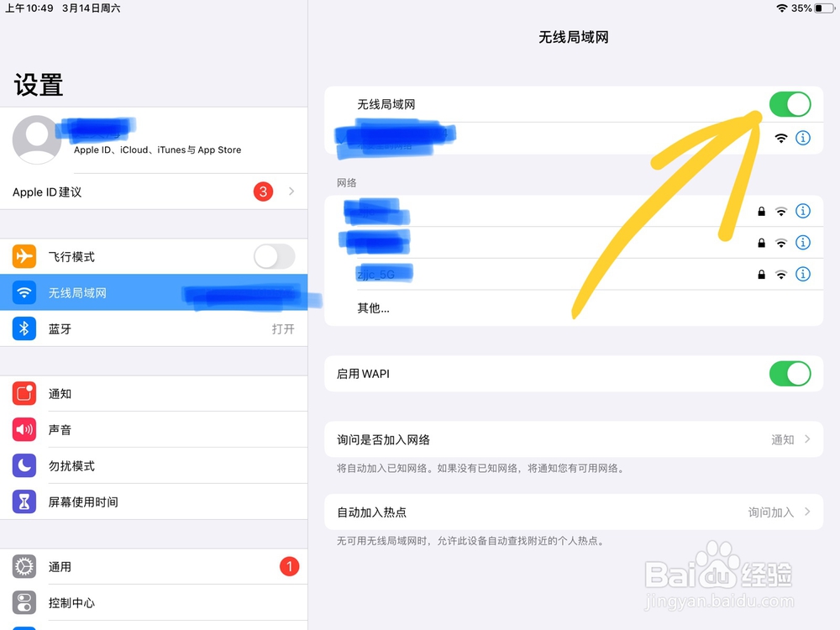Tap the Airplane mode icon
The height and width of the screenshot is (630, 840).
coord(24,256)
